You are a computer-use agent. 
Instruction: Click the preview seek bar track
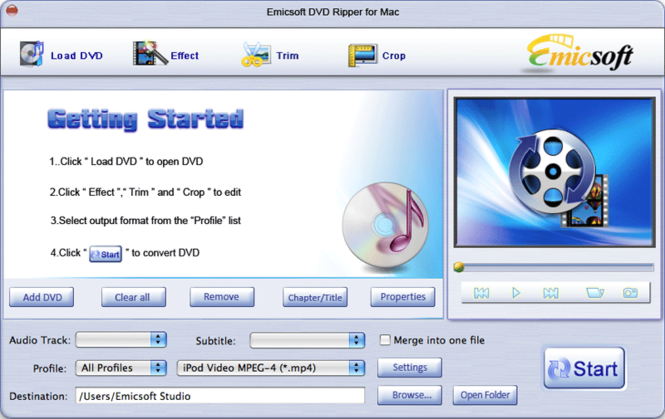[559, 267]
